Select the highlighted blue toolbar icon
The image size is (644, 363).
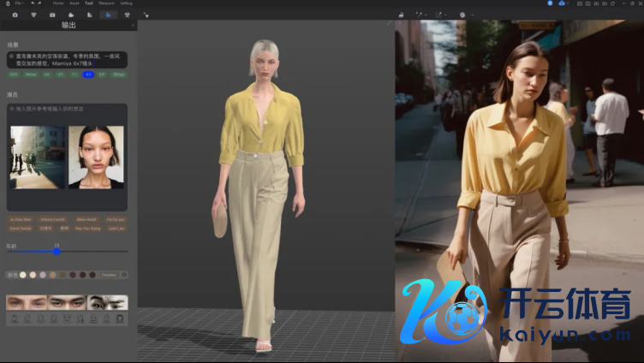pyautogui.click(x=108, y=15)
